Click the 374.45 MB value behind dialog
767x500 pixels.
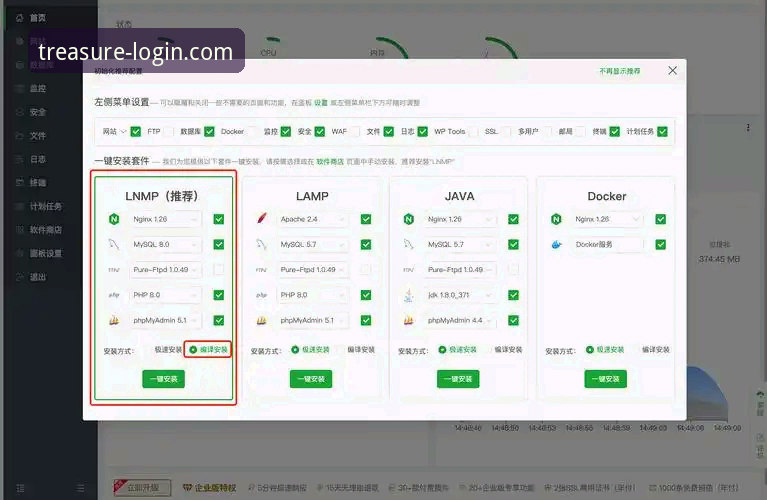click(x=719, y=259)
